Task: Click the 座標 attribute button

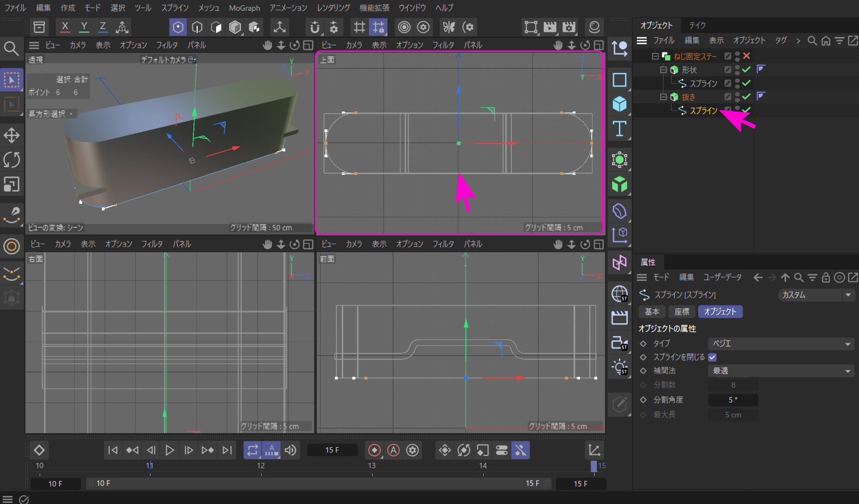Action: point(681,312)
